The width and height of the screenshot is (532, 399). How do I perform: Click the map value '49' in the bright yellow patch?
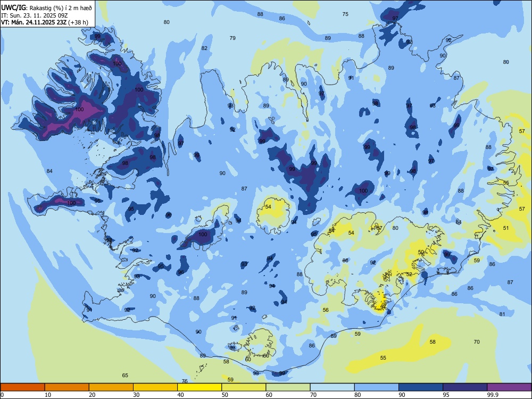383,306
